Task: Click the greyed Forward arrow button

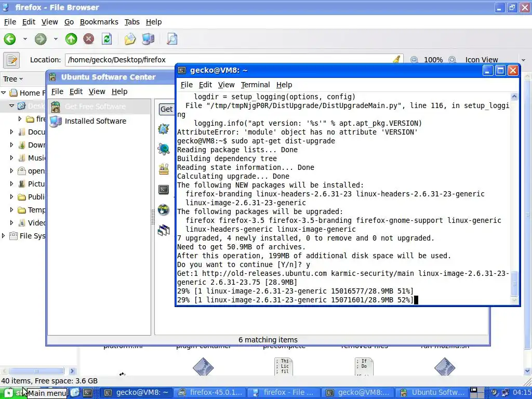Action: [x=41, y=39]
